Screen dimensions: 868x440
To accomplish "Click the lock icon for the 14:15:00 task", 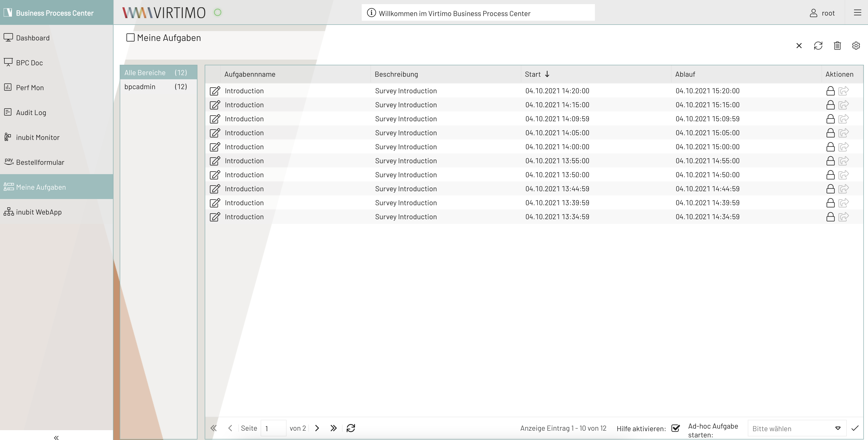I will click(830, 105).
